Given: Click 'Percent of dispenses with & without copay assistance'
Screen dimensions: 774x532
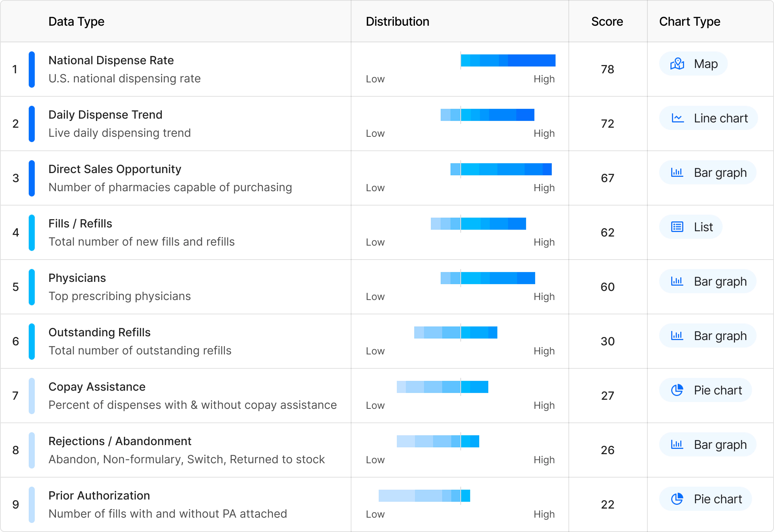Looking at the screenshot, I should (x=192, y=405).
